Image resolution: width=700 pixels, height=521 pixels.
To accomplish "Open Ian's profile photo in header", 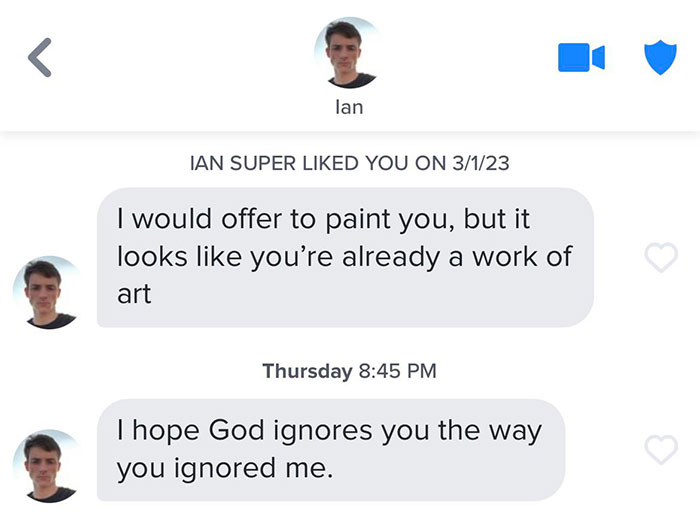I will coord(349,52).
